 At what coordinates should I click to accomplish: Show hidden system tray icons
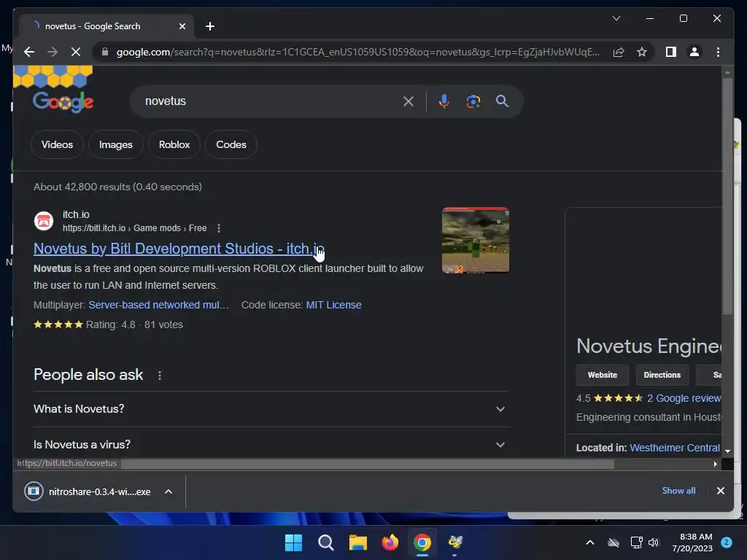click(x=589, y=542)
